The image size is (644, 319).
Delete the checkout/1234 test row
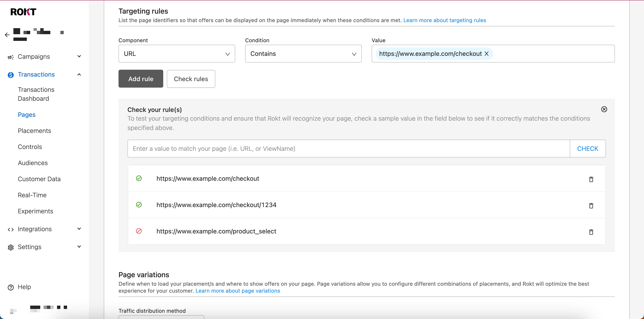click(x=591, y=206)
